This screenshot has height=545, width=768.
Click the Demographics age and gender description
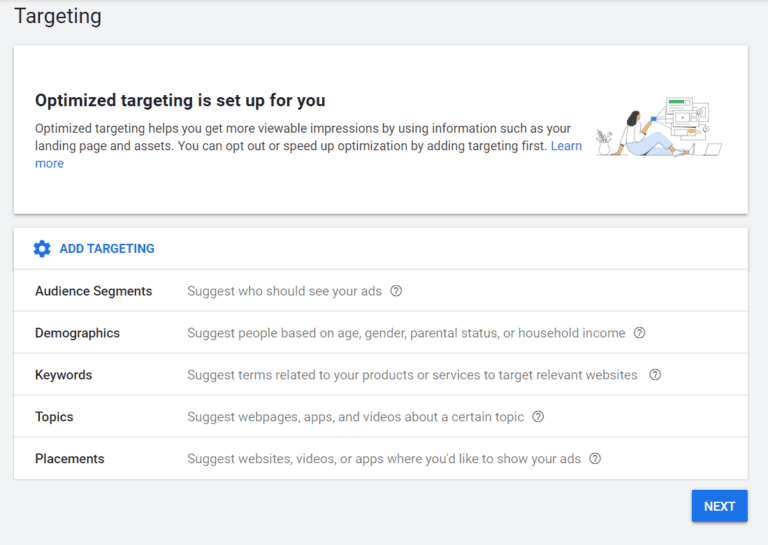(x=405, y=333)
